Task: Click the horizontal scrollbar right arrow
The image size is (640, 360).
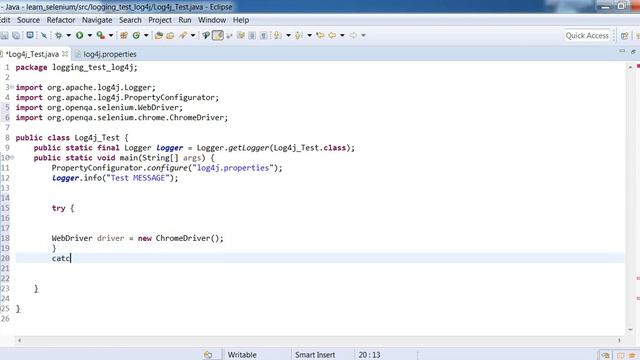Action: 619,340
